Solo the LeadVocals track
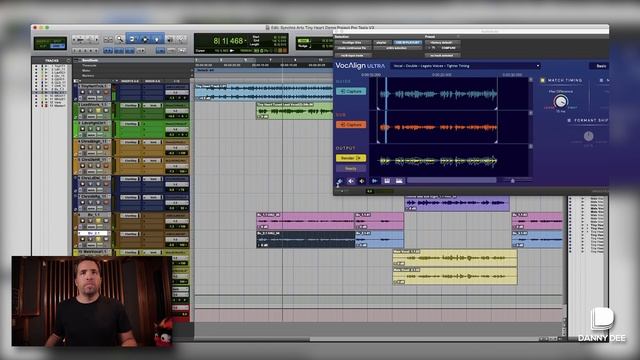 point(98,111)
